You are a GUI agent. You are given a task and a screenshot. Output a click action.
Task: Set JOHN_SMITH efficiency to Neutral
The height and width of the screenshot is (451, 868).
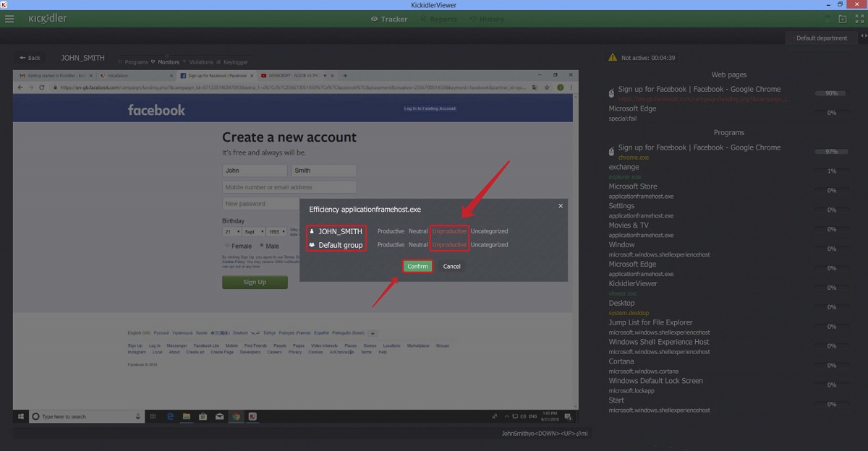(418, 231)
